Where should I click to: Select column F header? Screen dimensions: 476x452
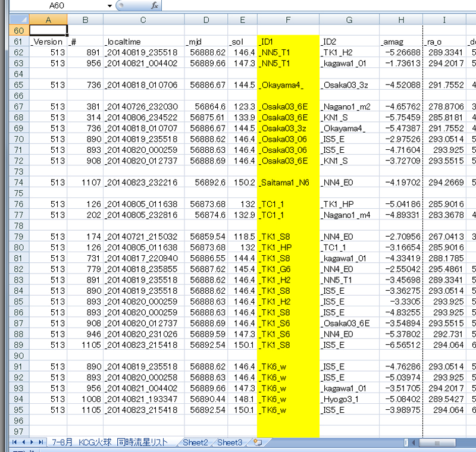click(x=288, y=20)
